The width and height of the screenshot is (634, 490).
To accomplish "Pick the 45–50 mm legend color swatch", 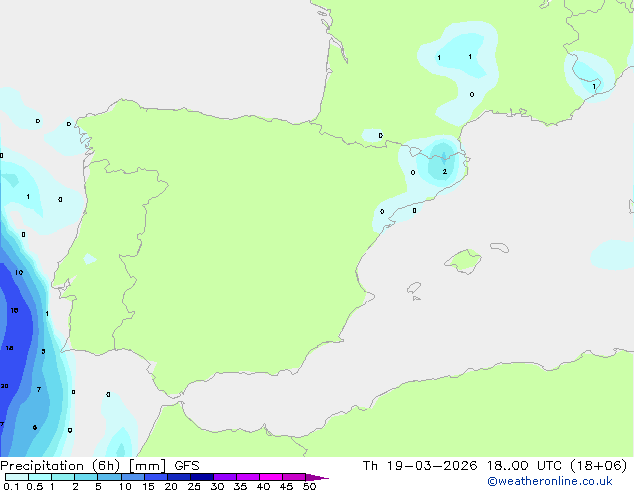I will (294, 477).
